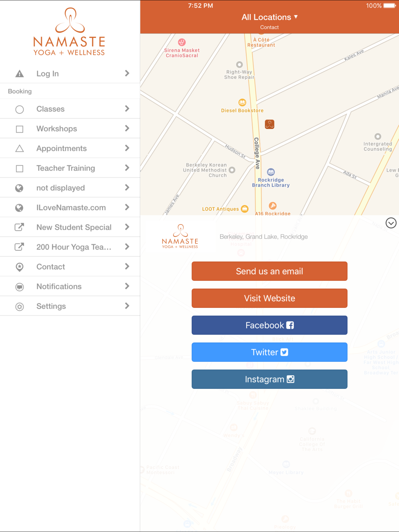
Task: Select New Student Special link
Action: (70, 227)
